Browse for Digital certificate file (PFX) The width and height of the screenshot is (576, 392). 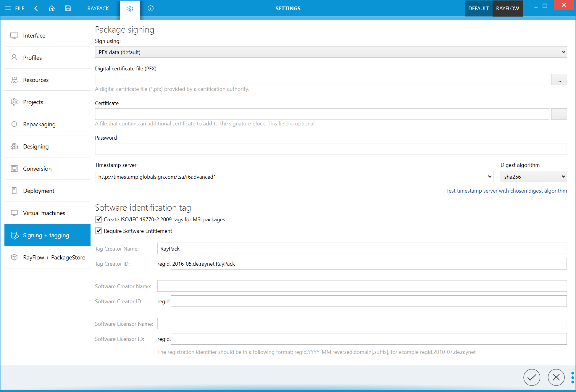[x=559, y=80]
